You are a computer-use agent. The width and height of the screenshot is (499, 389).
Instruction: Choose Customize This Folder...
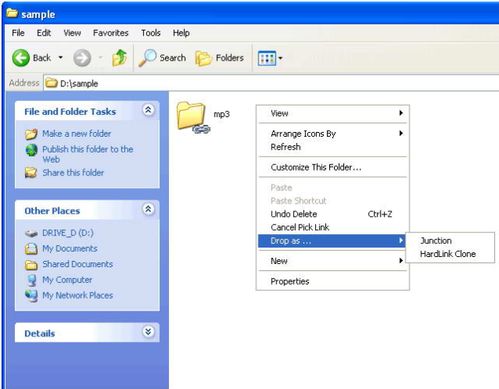click(332, 167)
